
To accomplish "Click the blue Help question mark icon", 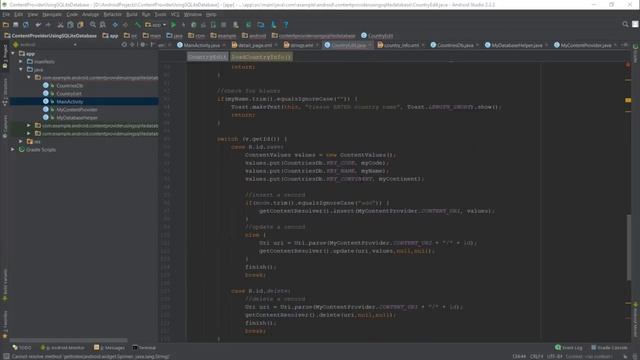I will click(x=286, y=25).
